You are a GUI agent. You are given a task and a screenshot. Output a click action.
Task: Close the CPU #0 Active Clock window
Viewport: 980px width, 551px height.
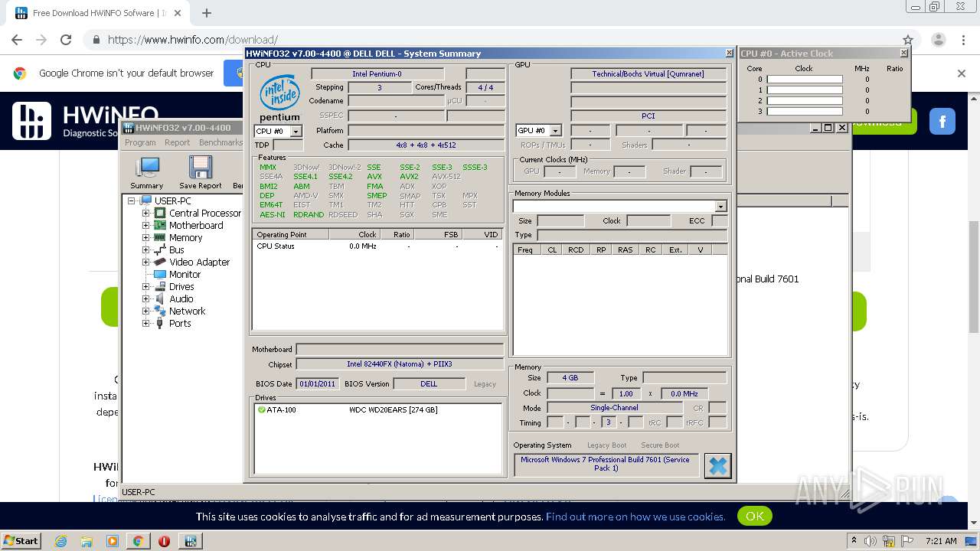(x=903, y=53)
